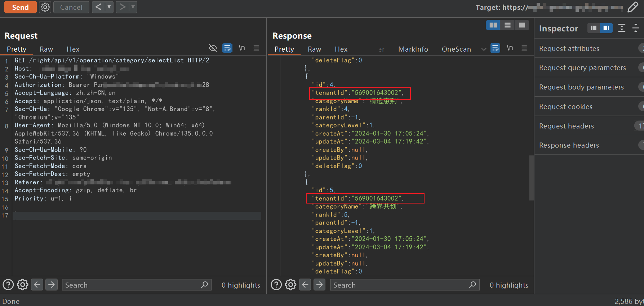Click the GET request line text
644x306 pixels.
[x=112, y=60]
